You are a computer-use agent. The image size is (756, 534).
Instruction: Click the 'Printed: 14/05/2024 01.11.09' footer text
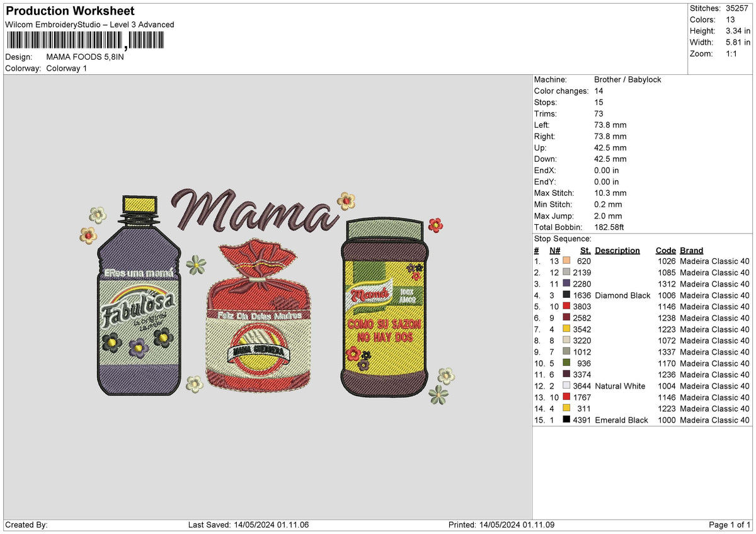pos(501,525)
